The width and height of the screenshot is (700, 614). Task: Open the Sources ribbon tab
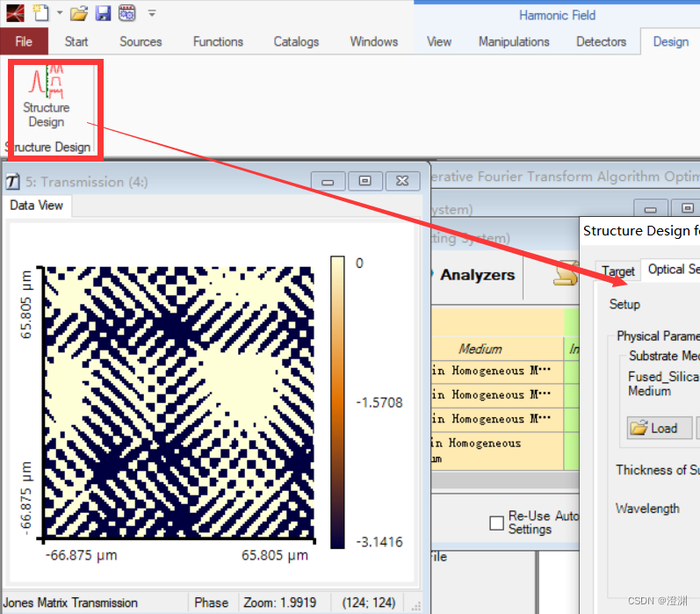(141, 41)
